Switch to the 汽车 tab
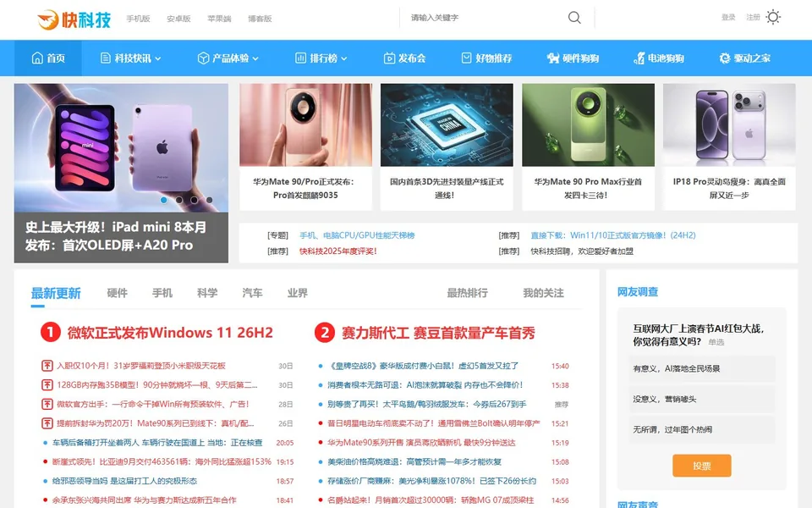 [x=252, y=293]
